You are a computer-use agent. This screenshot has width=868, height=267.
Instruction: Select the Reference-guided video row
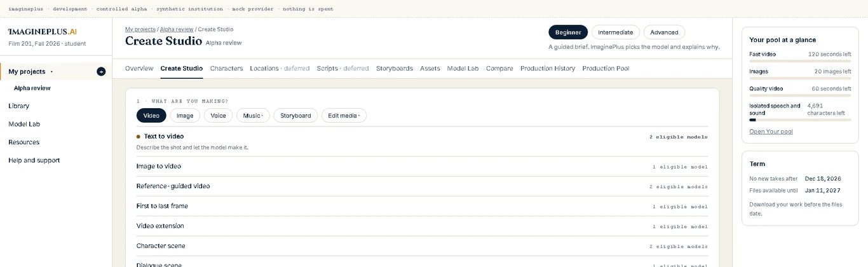[422, 186]
